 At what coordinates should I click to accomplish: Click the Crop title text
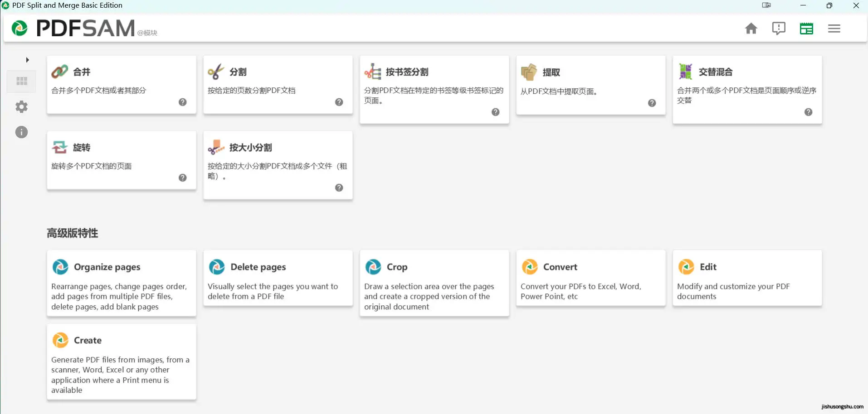click(397, 267)
